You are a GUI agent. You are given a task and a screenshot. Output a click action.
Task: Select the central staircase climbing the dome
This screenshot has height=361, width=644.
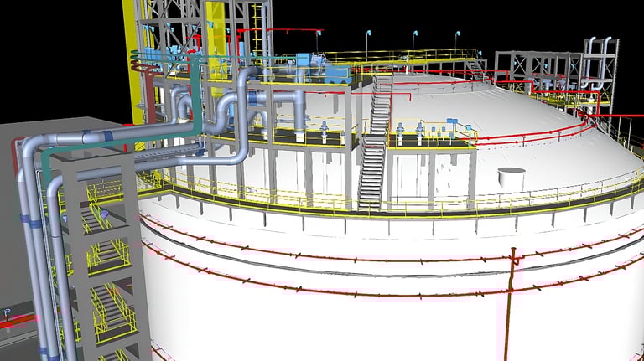(376, 142)
